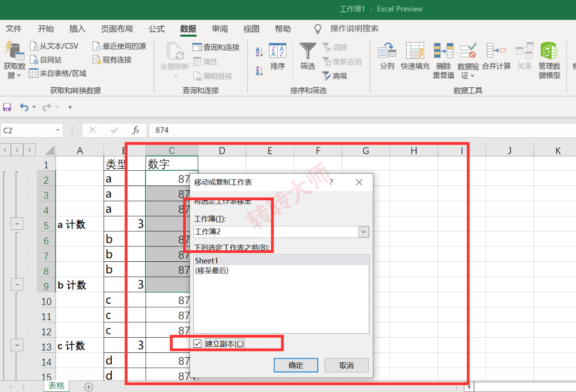The height and width of the screenshot is (392, 576).
Task: Save the workbook from quick access toolbar
Action: [7, 107]
